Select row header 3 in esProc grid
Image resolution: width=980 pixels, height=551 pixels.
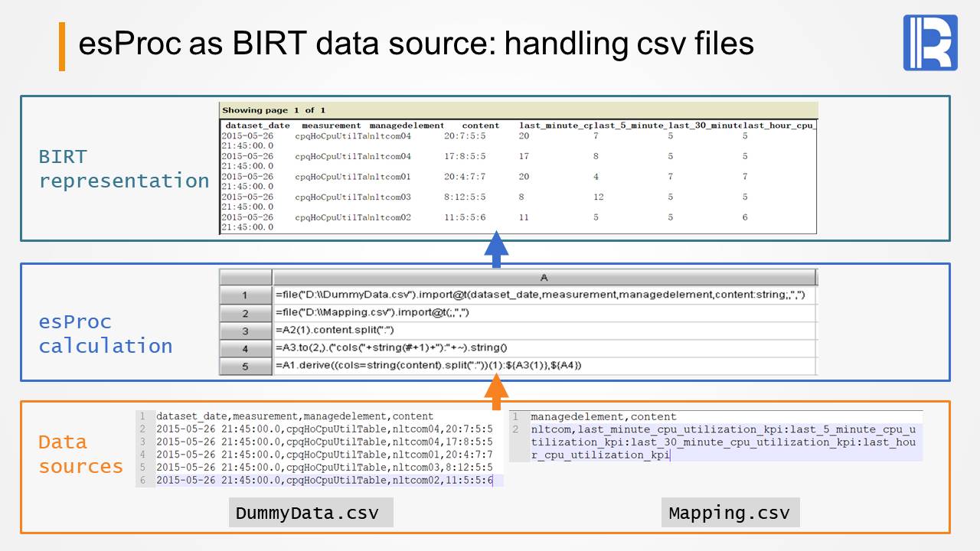[x=245, y=331]
